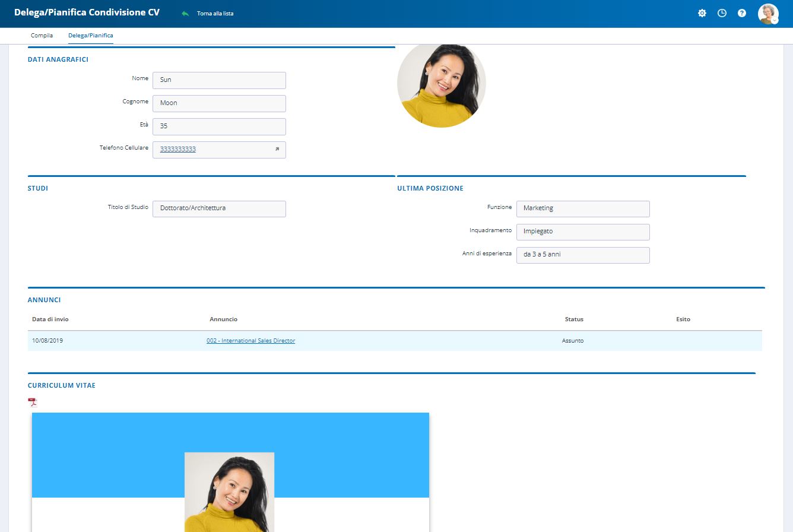Open the help question mark icon

click(742, 13)
